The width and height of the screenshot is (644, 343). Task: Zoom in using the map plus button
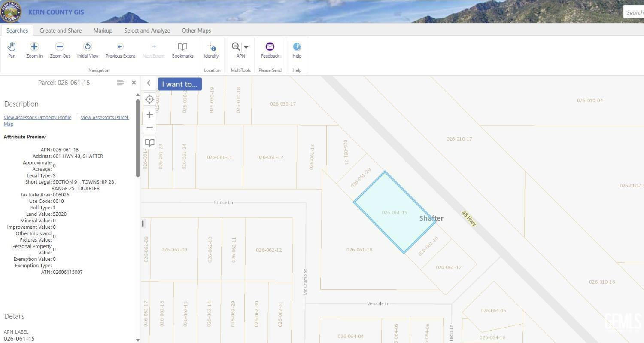pos(149,115)
